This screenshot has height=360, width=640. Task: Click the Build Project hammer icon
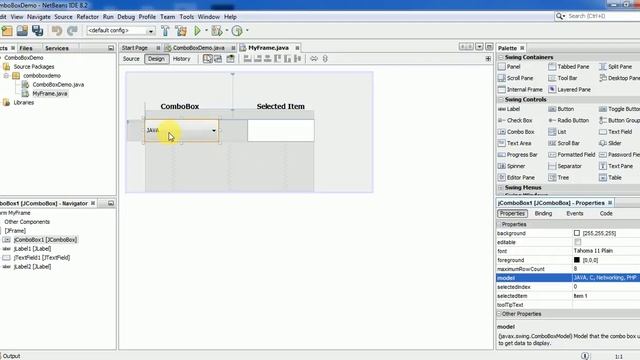tap(165, 31)
